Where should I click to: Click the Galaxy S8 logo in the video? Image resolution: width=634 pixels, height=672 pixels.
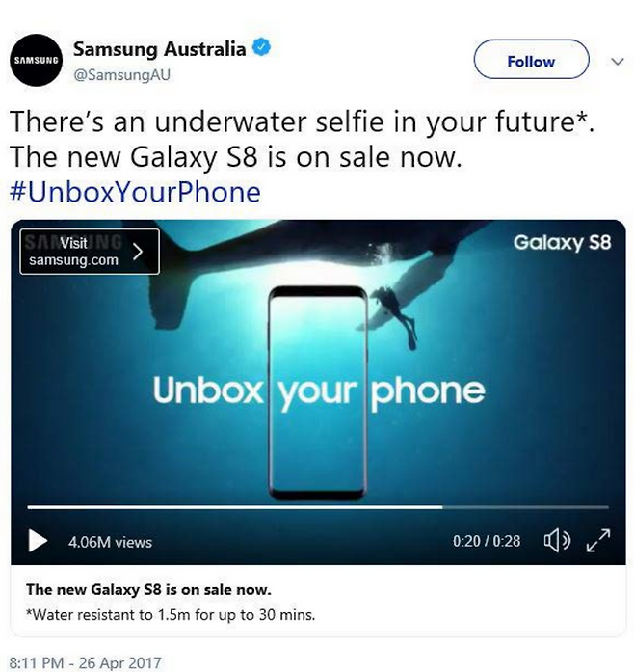click(562, 243)
